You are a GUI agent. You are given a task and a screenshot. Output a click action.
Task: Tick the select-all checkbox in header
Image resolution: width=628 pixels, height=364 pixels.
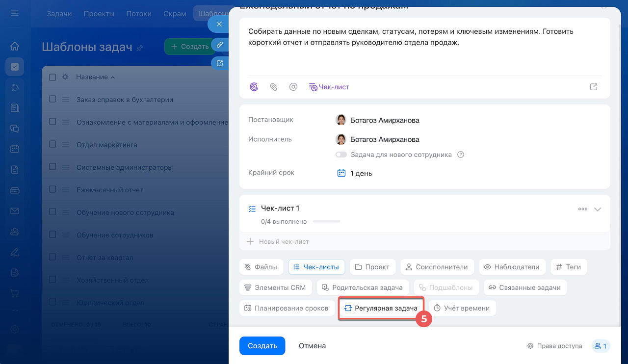tap(52, 77)
